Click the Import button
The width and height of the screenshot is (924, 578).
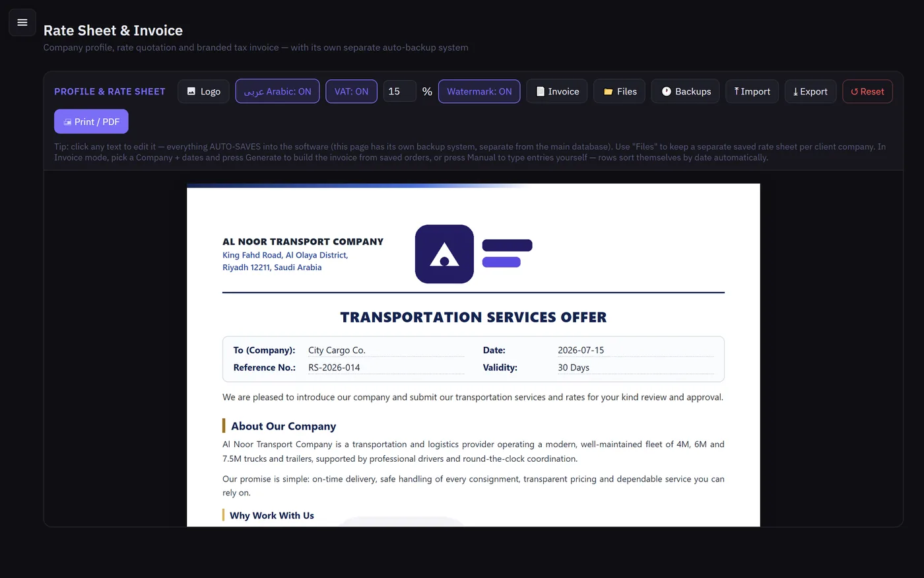[x=752, y=91]
